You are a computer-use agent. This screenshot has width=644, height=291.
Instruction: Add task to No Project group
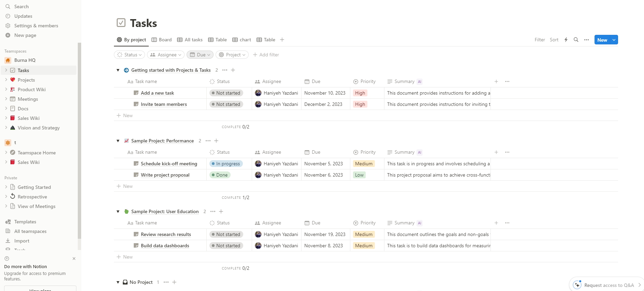pyautogui.click(x=174, y=282)
